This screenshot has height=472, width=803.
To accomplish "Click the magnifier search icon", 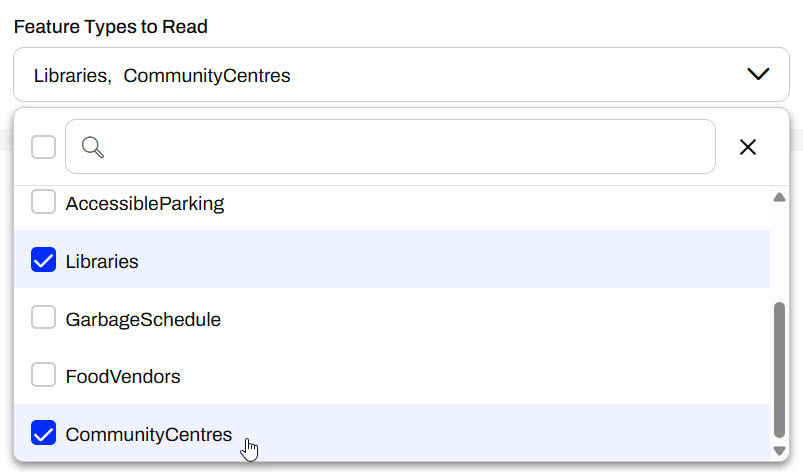I will click(93, 147).
